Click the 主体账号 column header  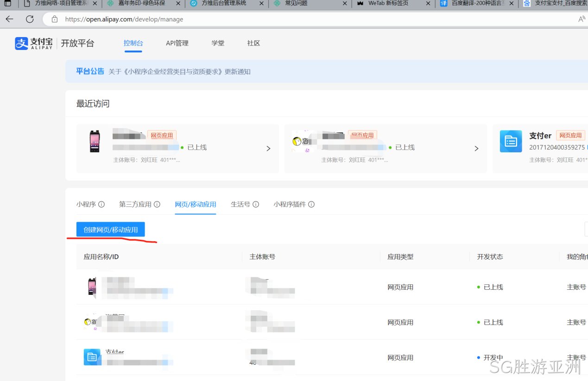262,256
